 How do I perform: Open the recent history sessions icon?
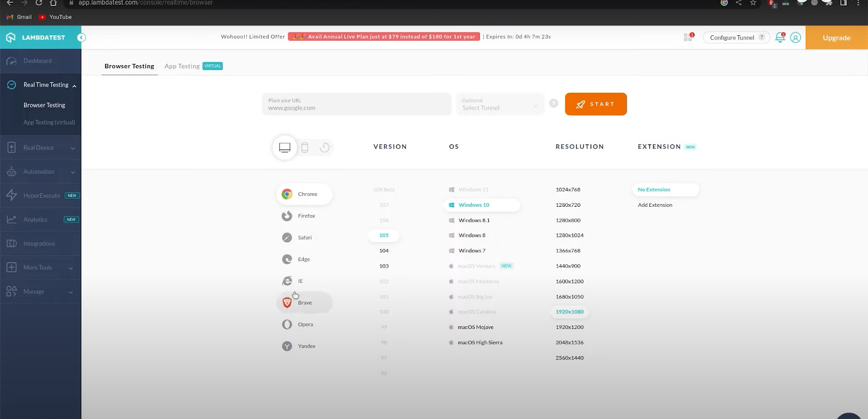[324, 147]
